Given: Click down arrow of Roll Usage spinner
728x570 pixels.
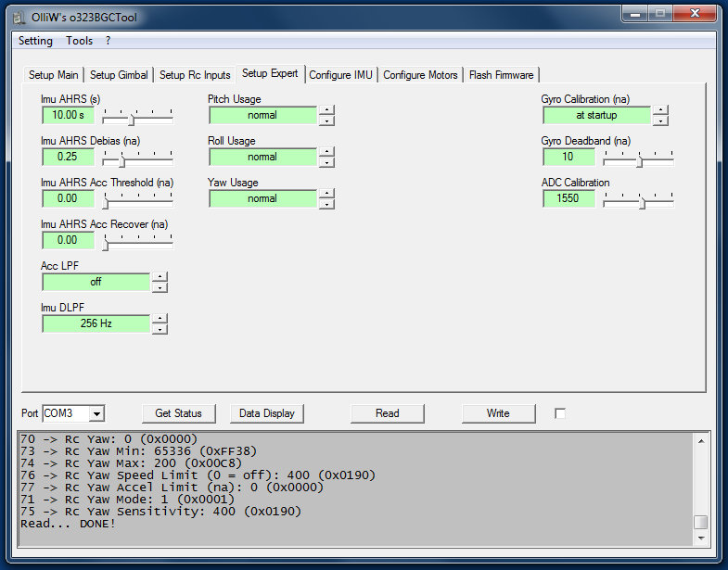Looking at the screenshot, I should point(326,162).
